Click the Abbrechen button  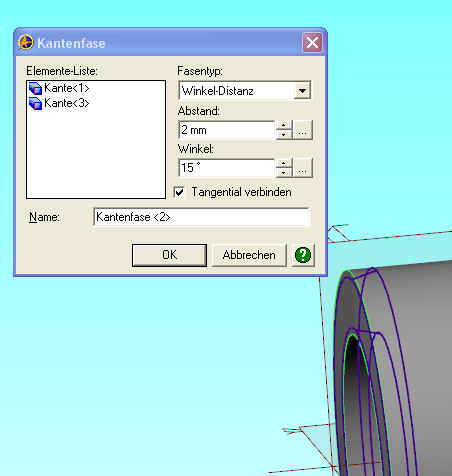pyautogui.click(x=249, y=255)
